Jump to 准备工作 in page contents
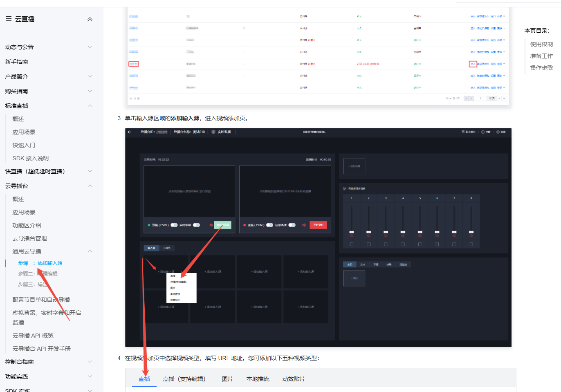561x392 pixels. [541, 56]
